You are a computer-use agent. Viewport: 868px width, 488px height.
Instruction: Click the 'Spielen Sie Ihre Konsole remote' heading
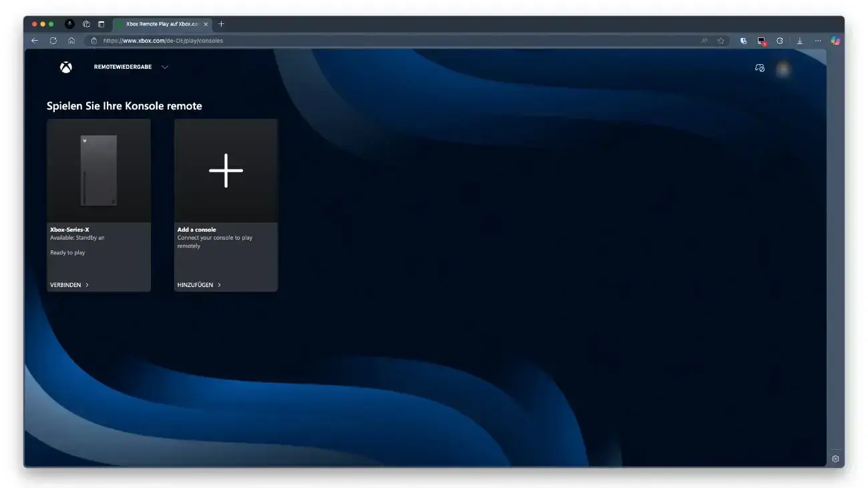coord(124,106)
